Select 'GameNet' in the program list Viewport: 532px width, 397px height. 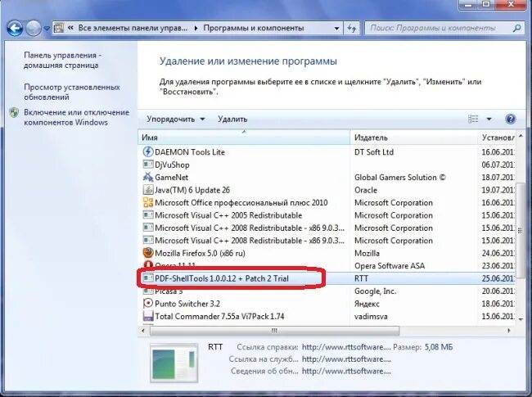click(171, 178)
